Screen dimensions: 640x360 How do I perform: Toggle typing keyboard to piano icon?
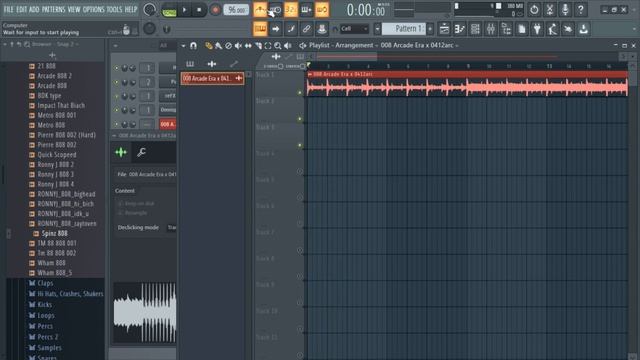tap(260, 29)
